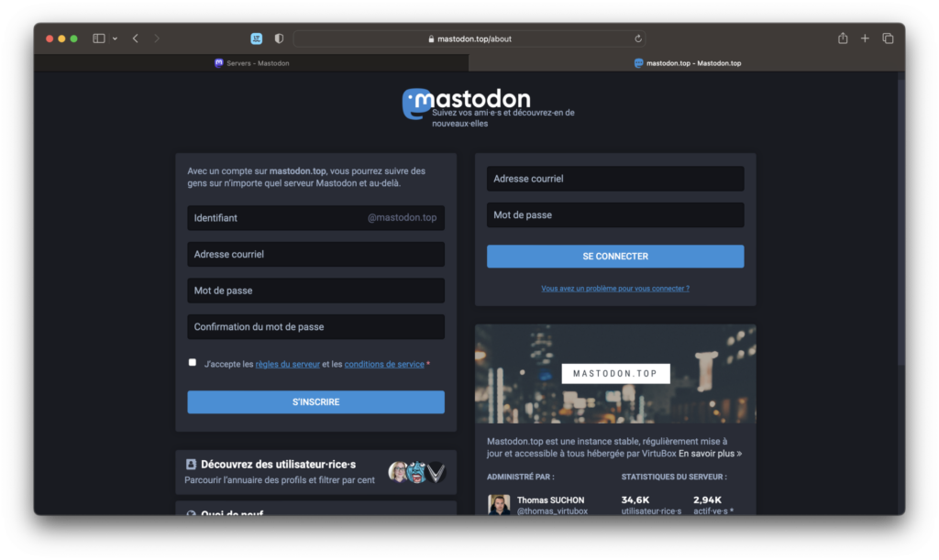The image size is (939, 560).
Task: Go forward with the forward arrow
Action: (x=157, y=38)
